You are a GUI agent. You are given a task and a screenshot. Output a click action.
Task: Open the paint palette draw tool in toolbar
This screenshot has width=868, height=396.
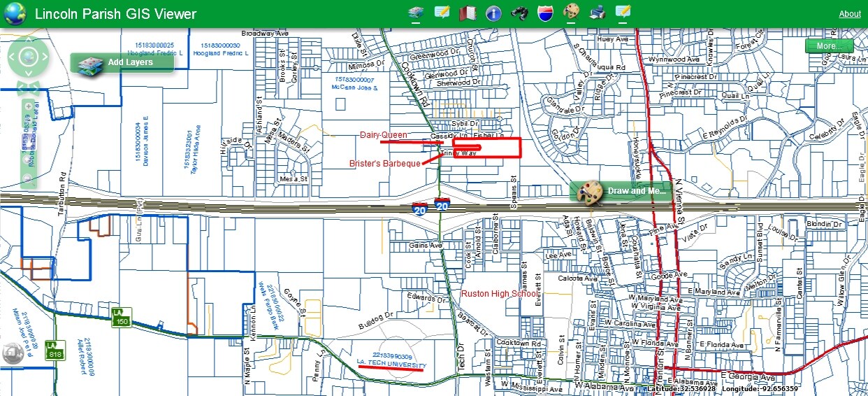point(571,12)
